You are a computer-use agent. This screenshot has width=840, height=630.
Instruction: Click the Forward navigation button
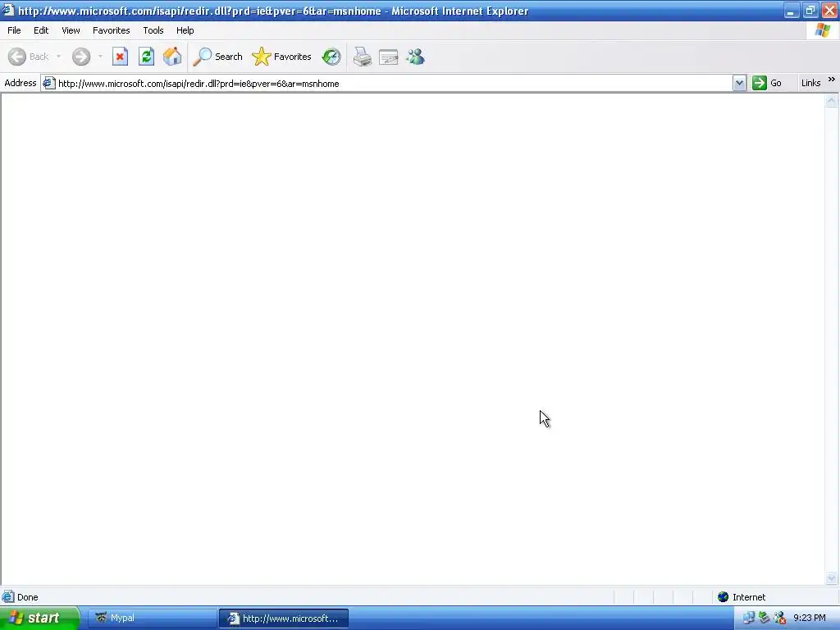81,57
